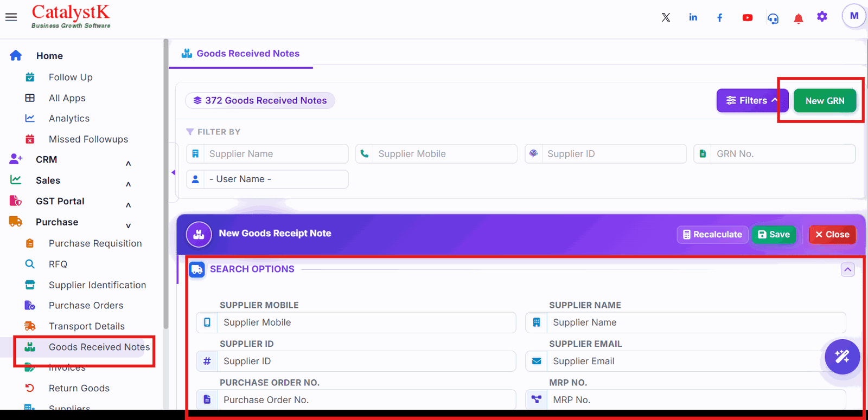This screenshot has width=868, height=420.
Task: Collapse the Search Options panel
Action: [x=847, y=269]
